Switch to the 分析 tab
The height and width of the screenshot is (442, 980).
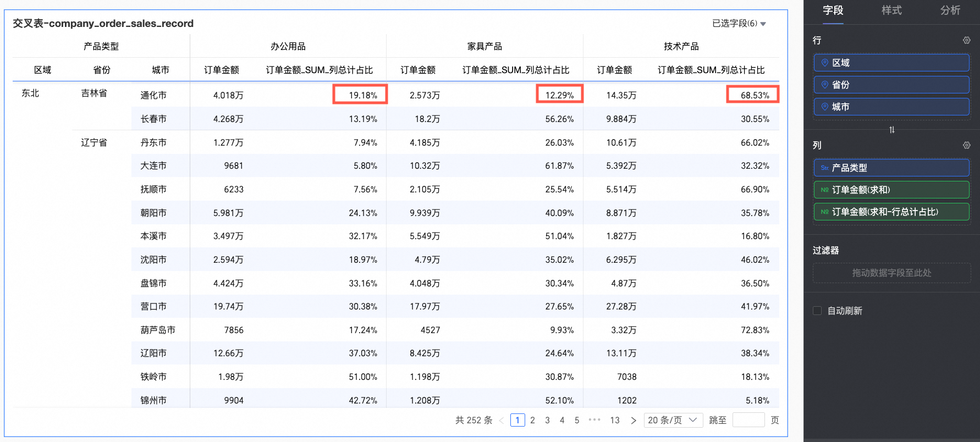point(950,10)
